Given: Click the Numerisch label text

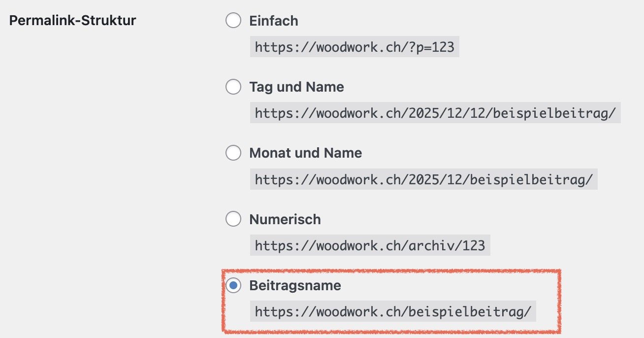Looking at the screenshot, I should (285, 219).
